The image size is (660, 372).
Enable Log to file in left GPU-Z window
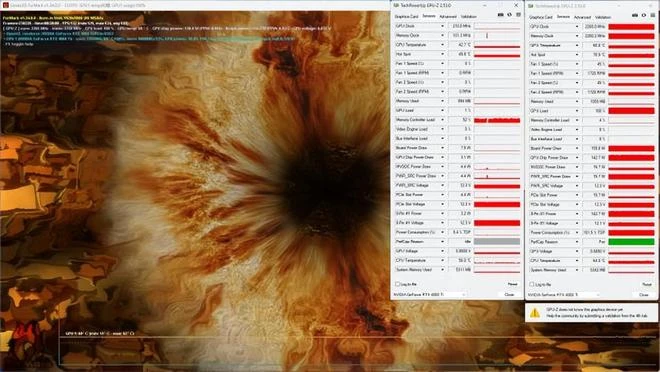(397, 284)
